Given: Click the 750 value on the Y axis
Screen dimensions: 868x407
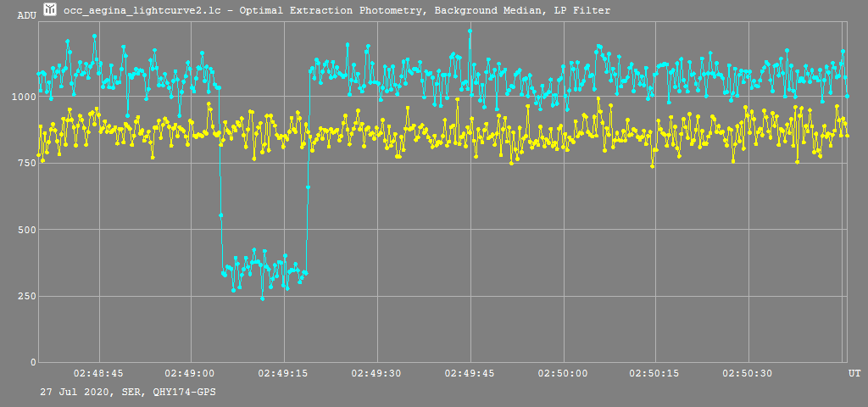Looking at the screenshot, I should 26,163.
